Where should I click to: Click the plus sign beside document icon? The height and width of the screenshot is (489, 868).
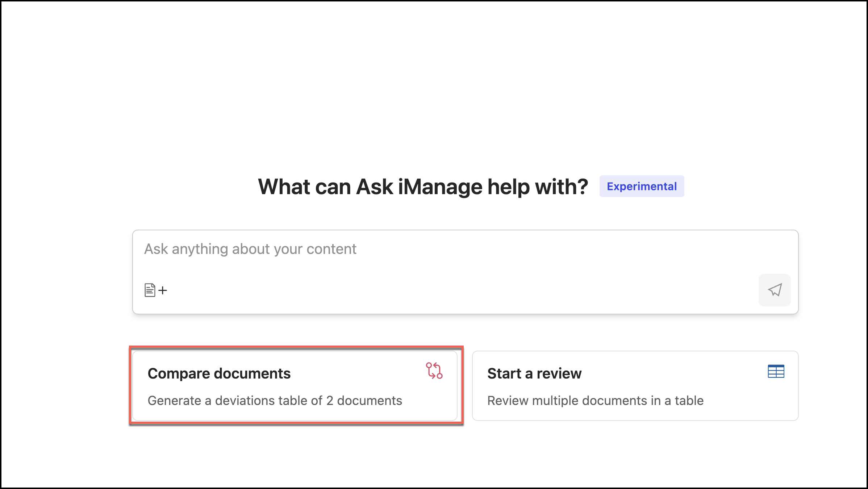[163, 290]
